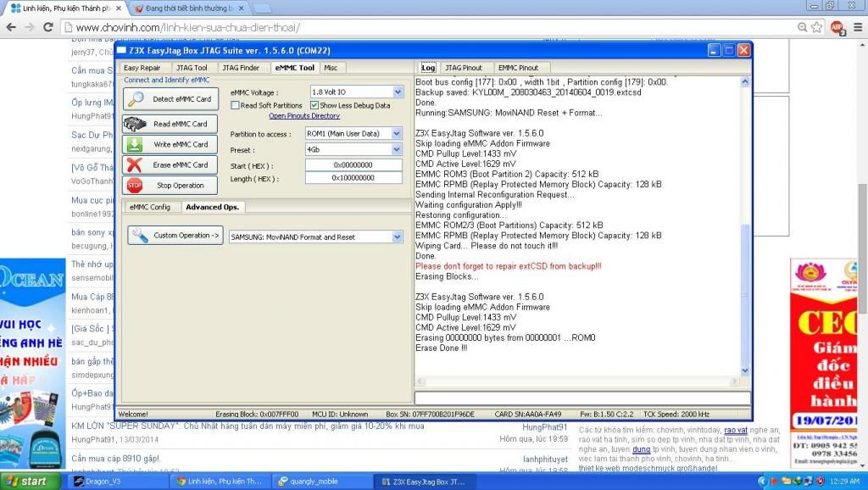Open the EMMC Pinout tab
The width and height of the screenshot is (868, 490).
(x=518, y=68)
